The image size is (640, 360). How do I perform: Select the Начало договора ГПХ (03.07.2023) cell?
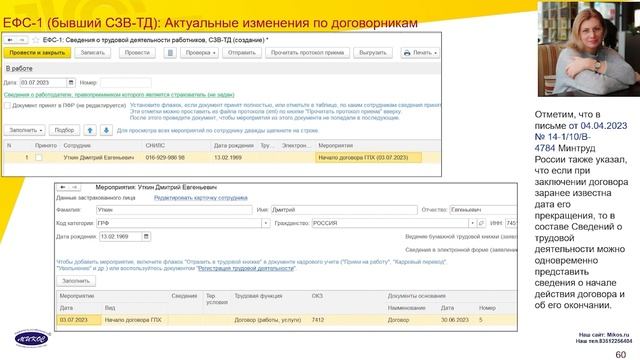pos(369,157)
